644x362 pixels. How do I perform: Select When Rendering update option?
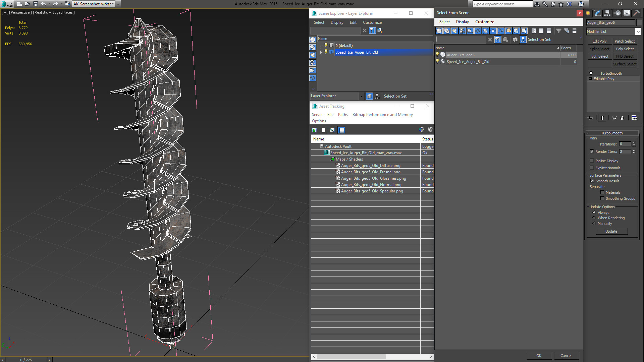[594, 218]
